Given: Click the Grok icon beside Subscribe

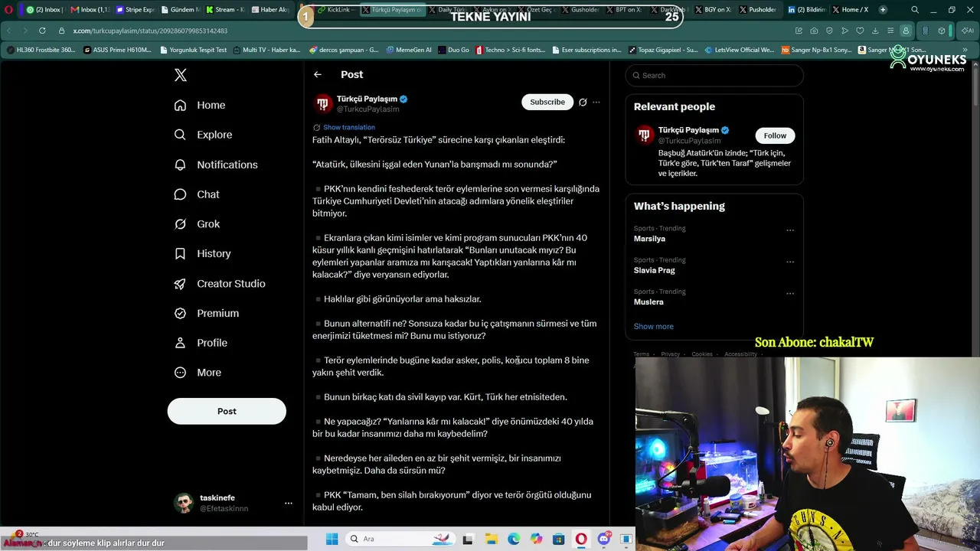Looking at the screenshot, I should 583,102.
